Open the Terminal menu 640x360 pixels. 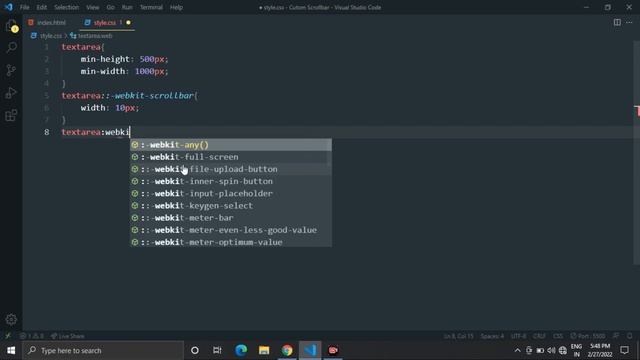151,7
